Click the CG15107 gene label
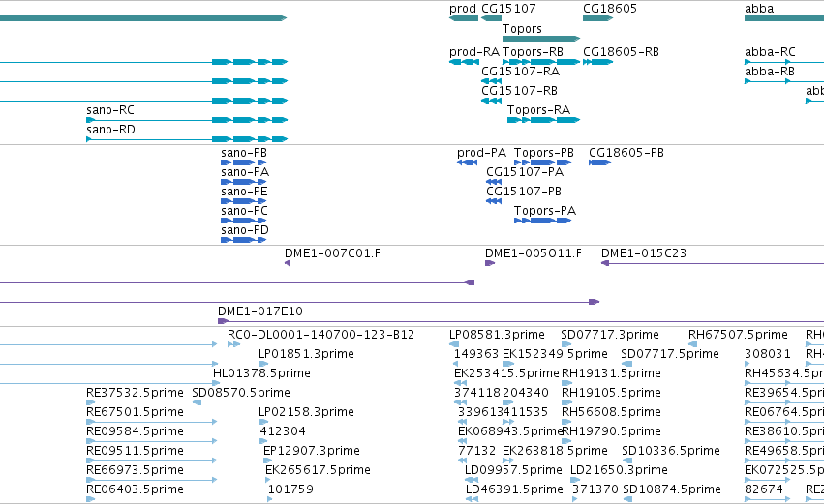This screenshot has width=824, height=504. coord(508,9)
